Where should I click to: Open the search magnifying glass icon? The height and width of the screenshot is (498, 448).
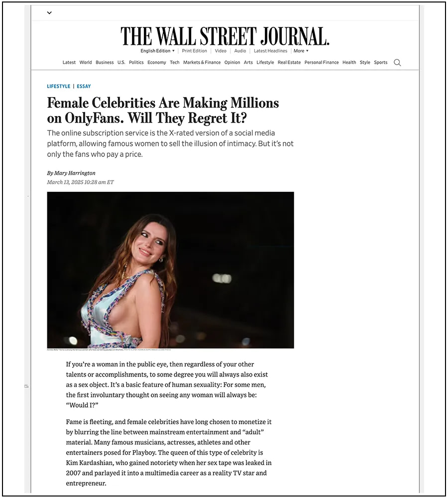[397, 62]
